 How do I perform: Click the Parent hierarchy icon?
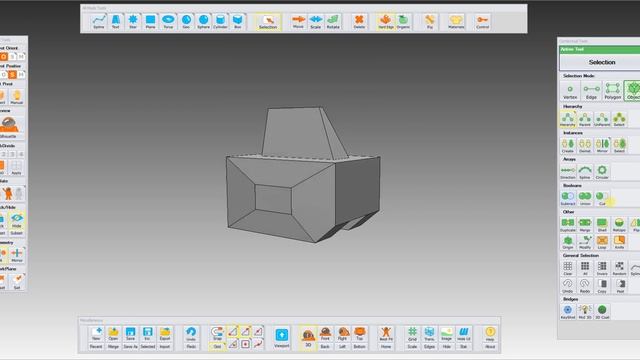click(x=585, y=119)
